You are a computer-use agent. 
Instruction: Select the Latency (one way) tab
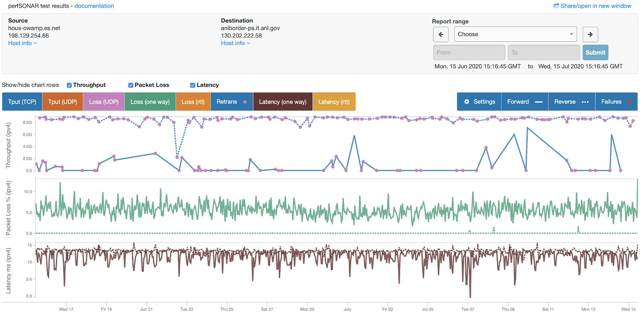tap(283, 102)
